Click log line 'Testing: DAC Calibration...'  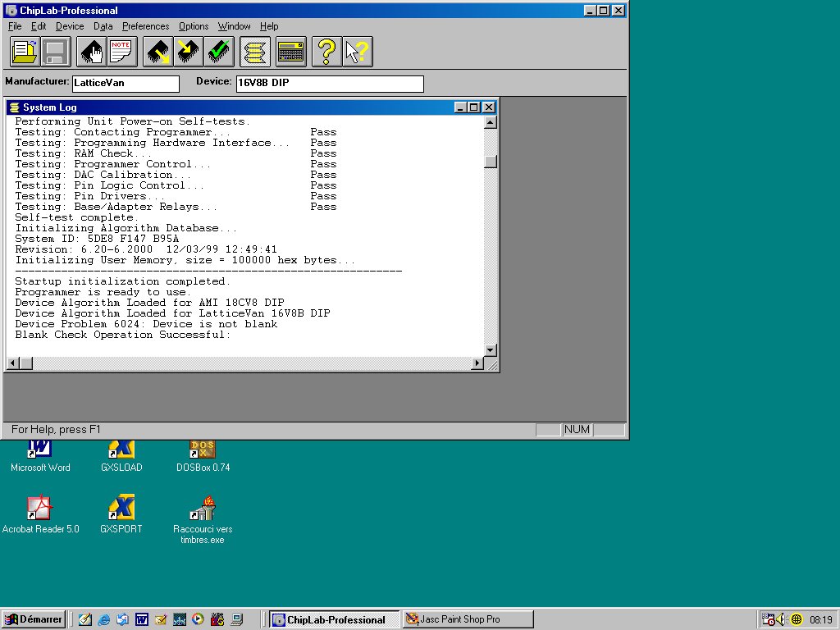[103, 175]
